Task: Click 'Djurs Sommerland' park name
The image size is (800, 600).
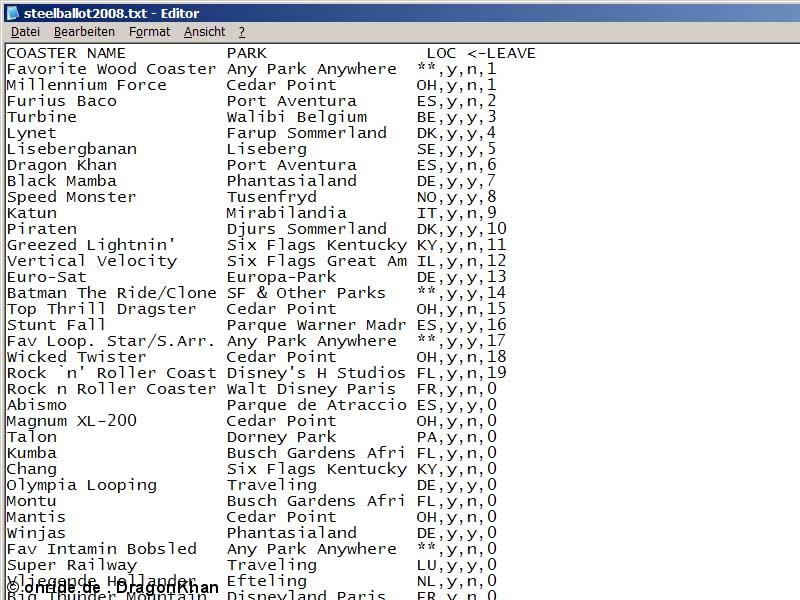Action: (307, 229)
